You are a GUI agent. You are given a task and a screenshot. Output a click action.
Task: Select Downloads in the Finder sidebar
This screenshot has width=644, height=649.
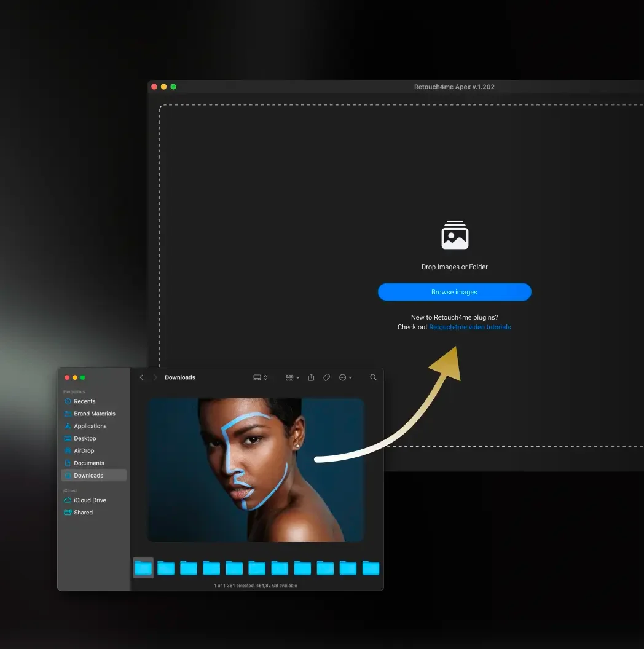click(x=94, y=475)
